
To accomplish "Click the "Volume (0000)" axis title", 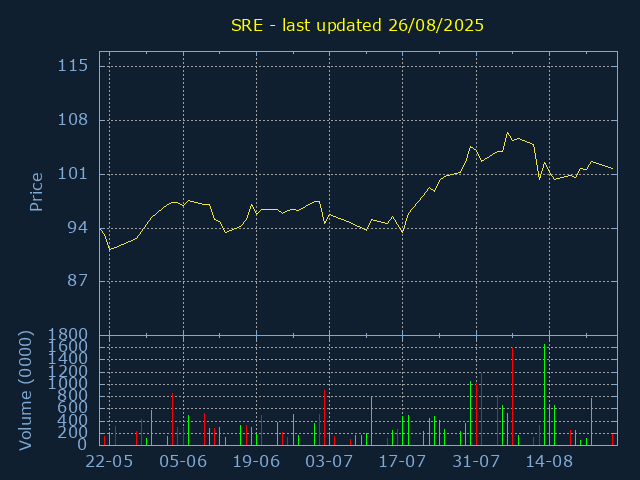I will tap(25, 391).
